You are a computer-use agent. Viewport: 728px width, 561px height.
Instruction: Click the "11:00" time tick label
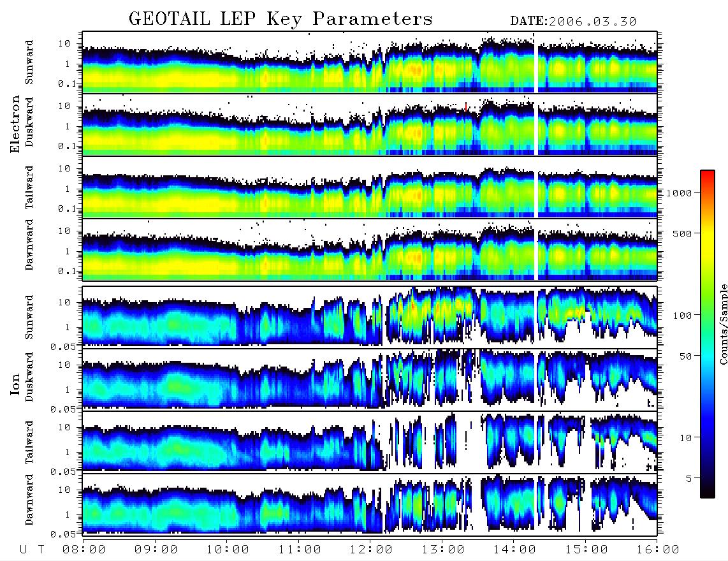300,550
